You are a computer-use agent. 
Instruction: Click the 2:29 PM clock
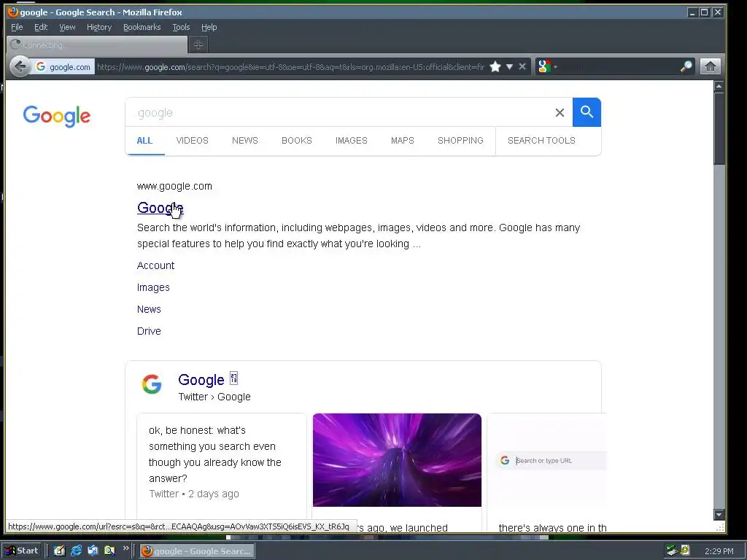tap(719, 551)
